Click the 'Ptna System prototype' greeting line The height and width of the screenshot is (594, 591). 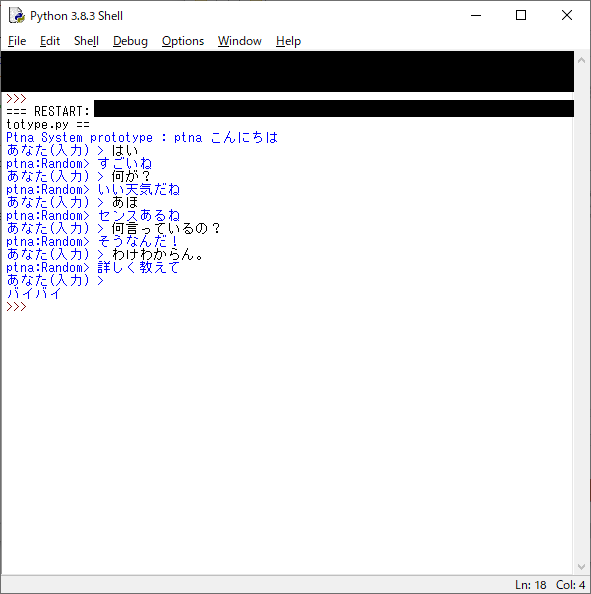(x=142, y=138)
